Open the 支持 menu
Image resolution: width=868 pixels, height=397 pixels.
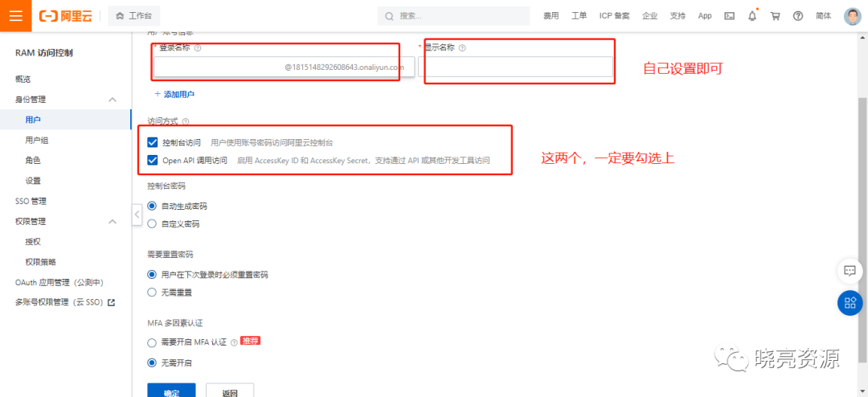[678, 16]
